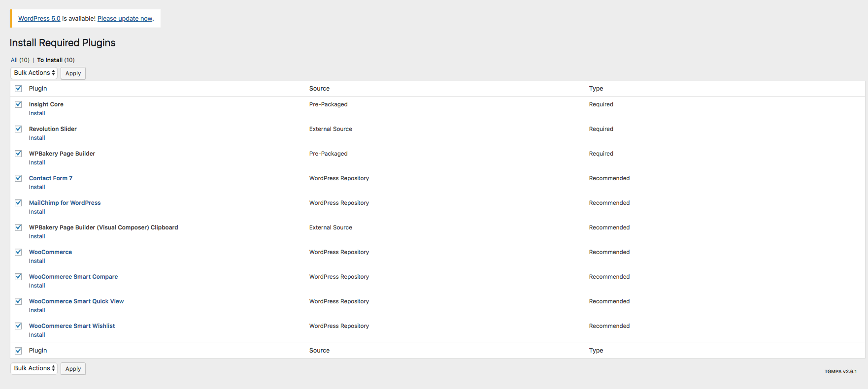Open the WooCommerce Smart Quick View link

[76, 301]
